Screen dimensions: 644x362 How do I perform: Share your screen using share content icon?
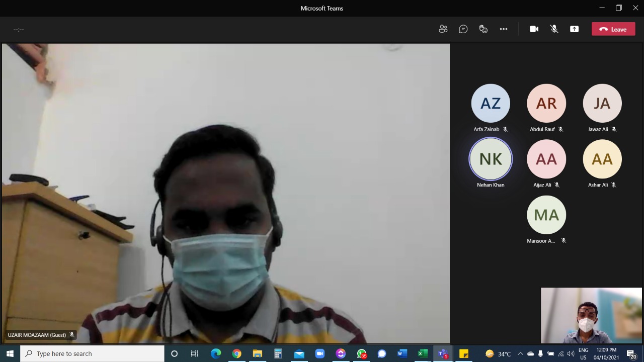[574, 29]
